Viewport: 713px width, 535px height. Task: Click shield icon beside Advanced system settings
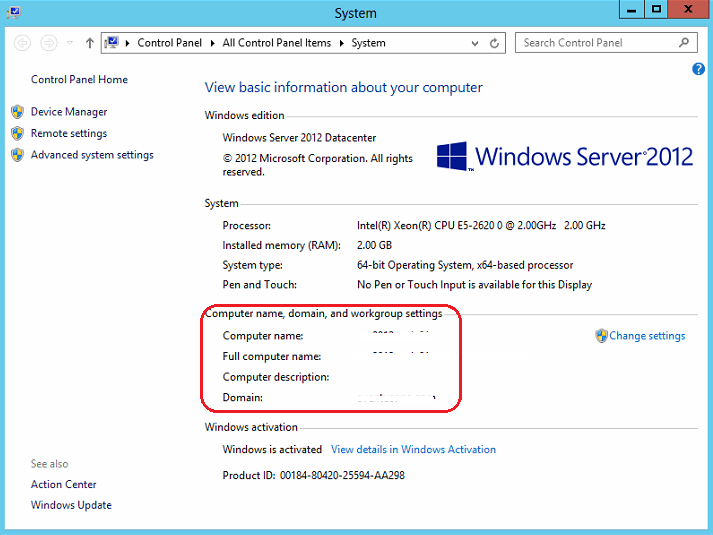(17, 155)
